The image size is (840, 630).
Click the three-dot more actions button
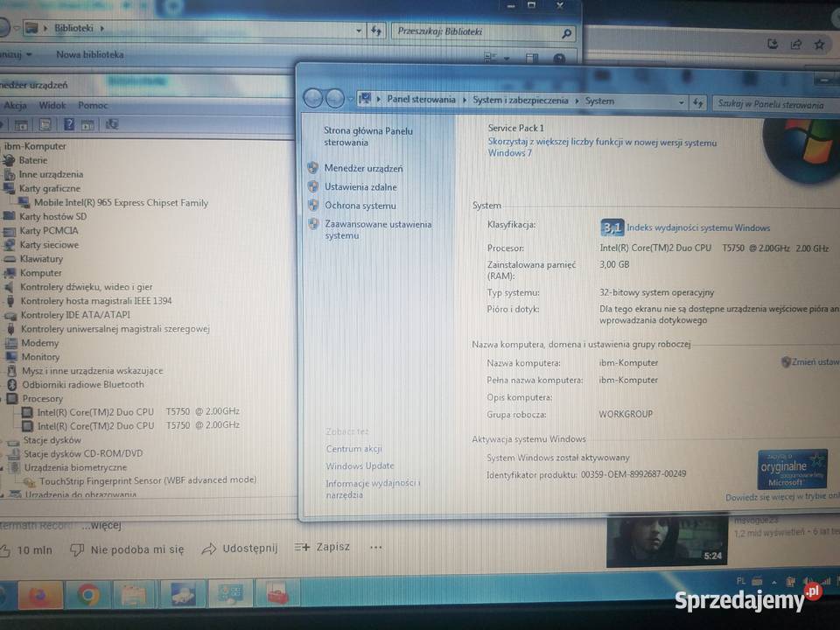tap(376, 547)
